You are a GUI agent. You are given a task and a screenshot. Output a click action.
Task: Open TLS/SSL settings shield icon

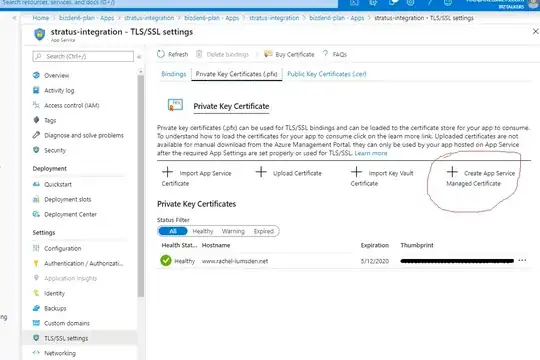[36, 338]
